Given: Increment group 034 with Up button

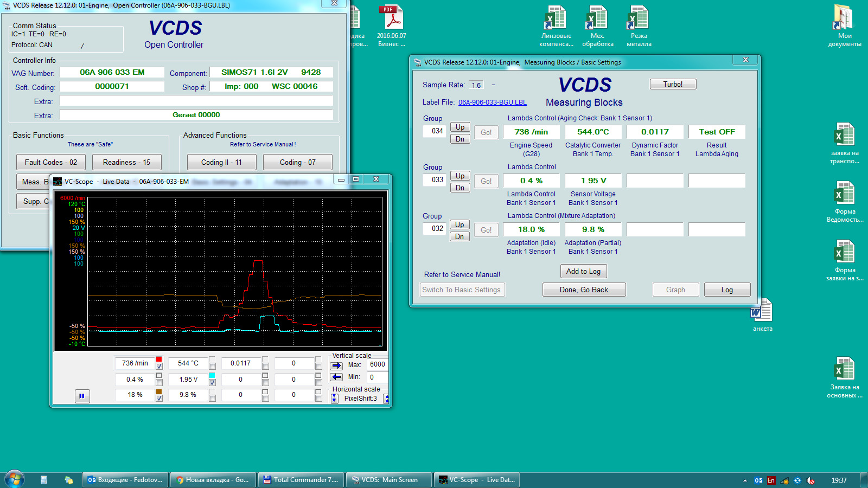Looking at the screenshot, I should pos(460,127).
